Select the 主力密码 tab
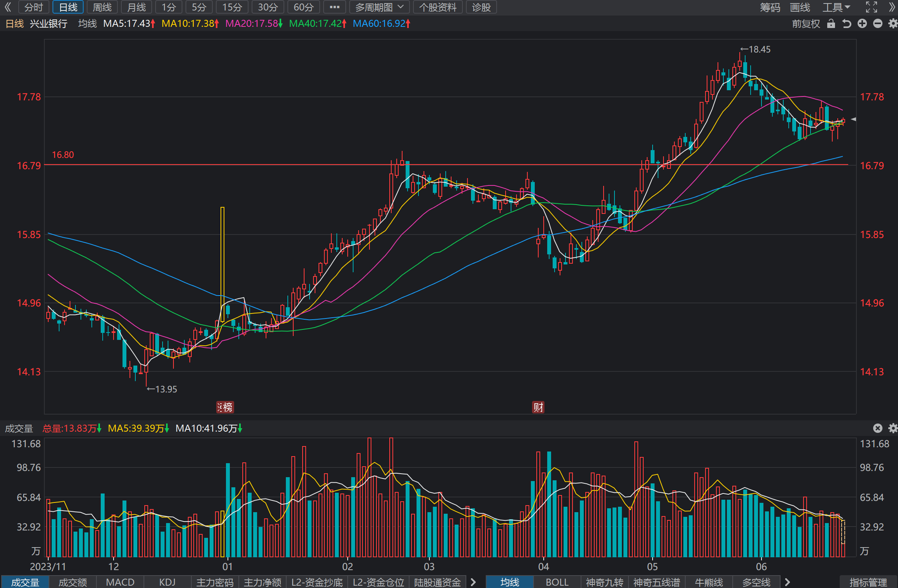This screenshot has height=588, width=898. coord(215,582)
